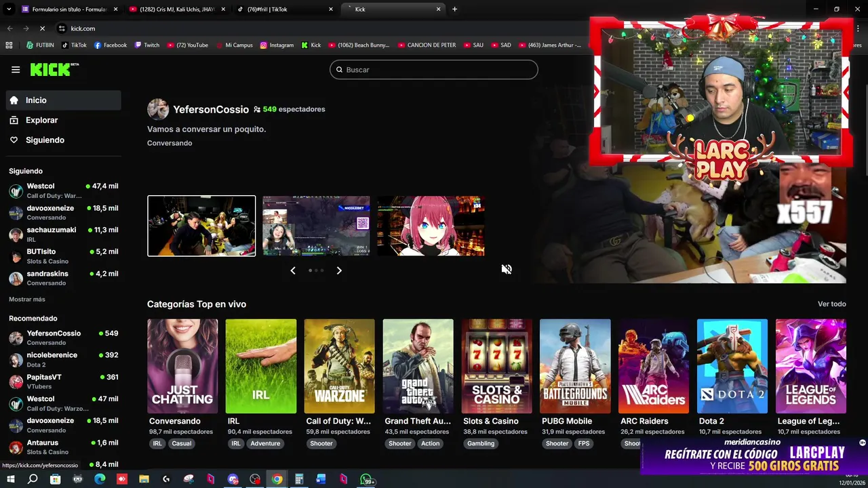The width and height of the screenshot is (868, 488).
Task: Open the Twitch bookmark
Action: pos(147,45)
